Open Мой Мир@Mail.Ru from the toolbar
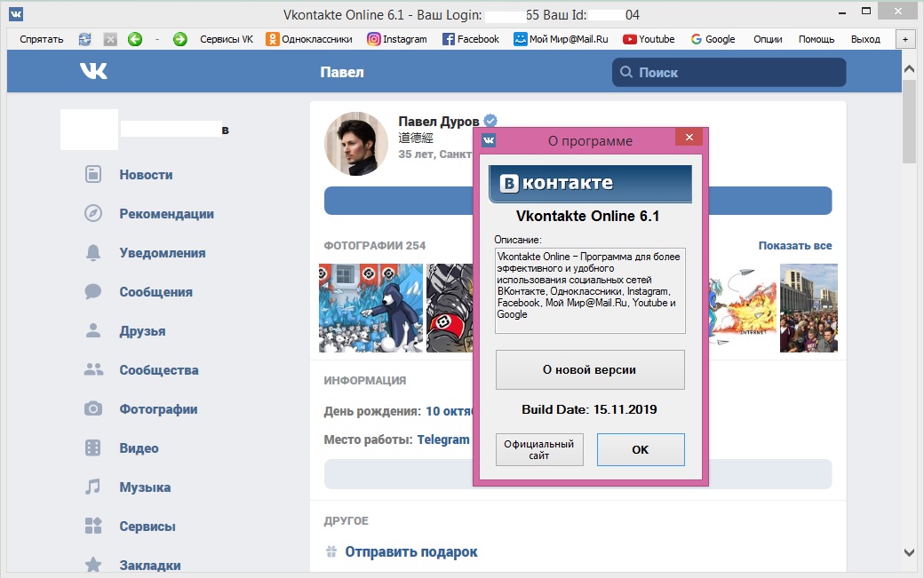Screen dimensions: 924x578 [x=561, y=39]
